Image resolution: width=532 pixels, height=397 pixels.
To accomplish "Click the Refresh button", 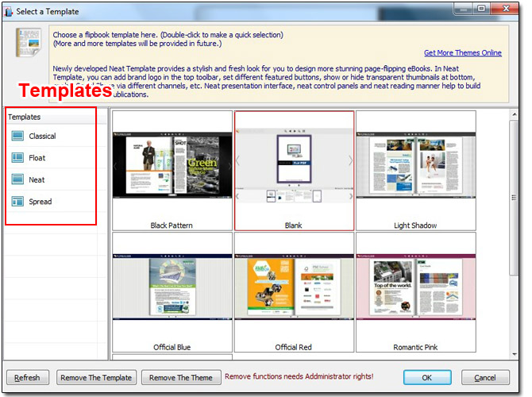I will (x=28, y=377).
